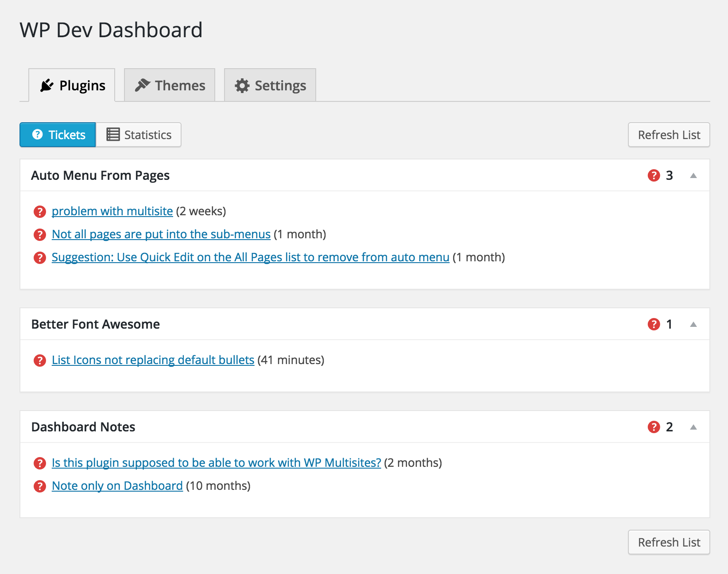
Task: Switch to the Themes tab
Action: point(170,85)
